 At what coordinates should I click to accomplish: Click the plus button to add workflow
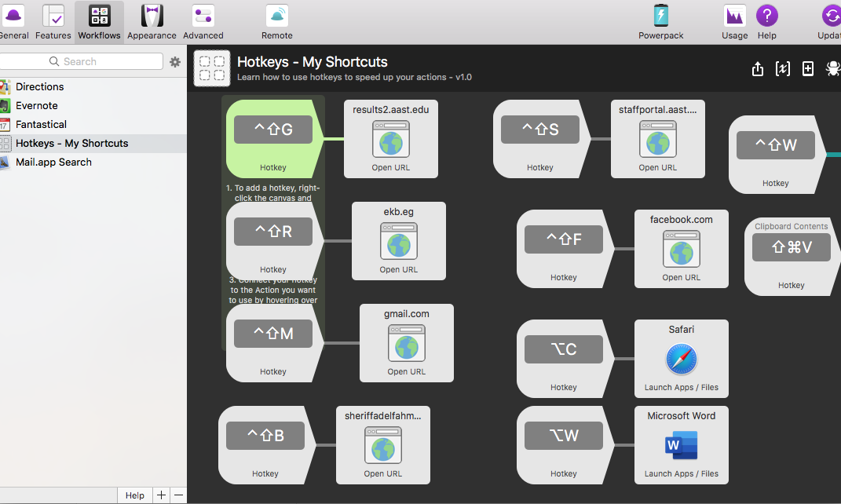(x=161, y=495)
